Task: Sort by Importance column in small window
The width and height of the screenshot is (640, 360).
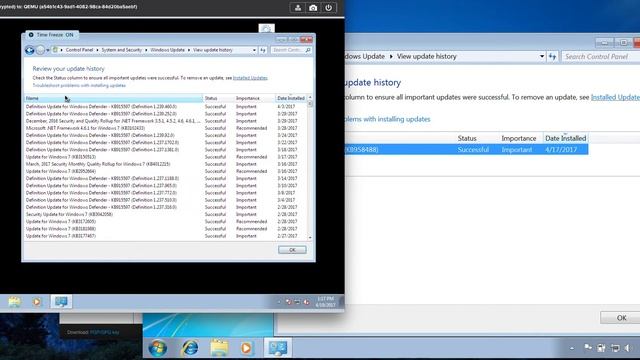Action: (254, 98)
